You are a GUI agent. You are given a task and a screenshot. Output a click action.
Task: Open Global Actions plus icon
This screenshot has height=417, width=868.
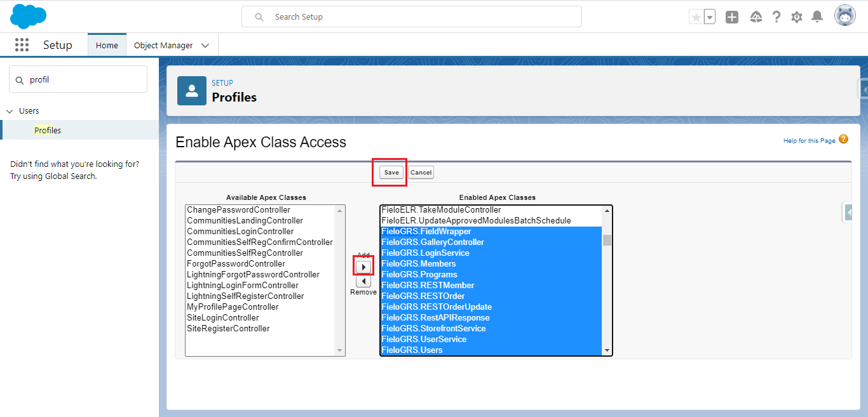(x=732, y=17)
